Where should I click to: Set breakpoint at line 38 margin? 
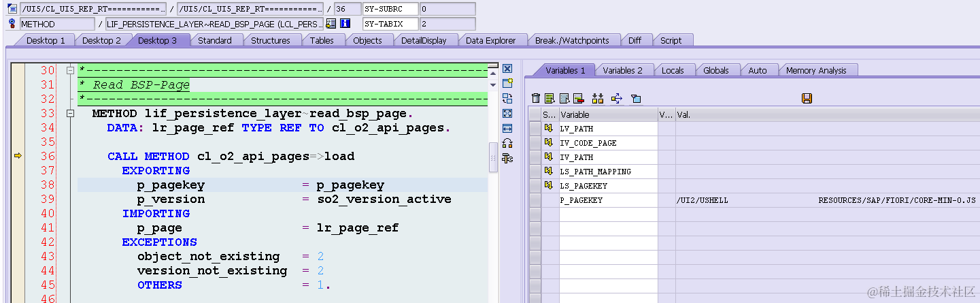tap(18, 185)
